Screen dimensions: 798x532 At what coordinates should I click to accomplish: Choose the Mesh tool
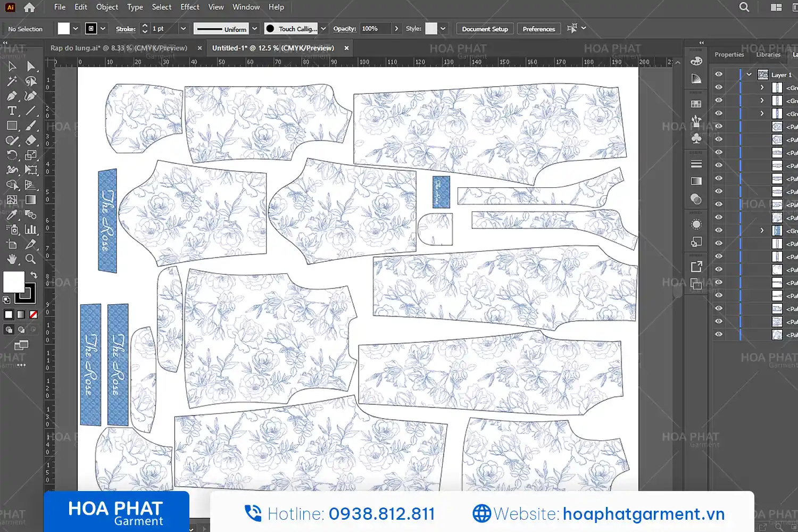[12, 200]
